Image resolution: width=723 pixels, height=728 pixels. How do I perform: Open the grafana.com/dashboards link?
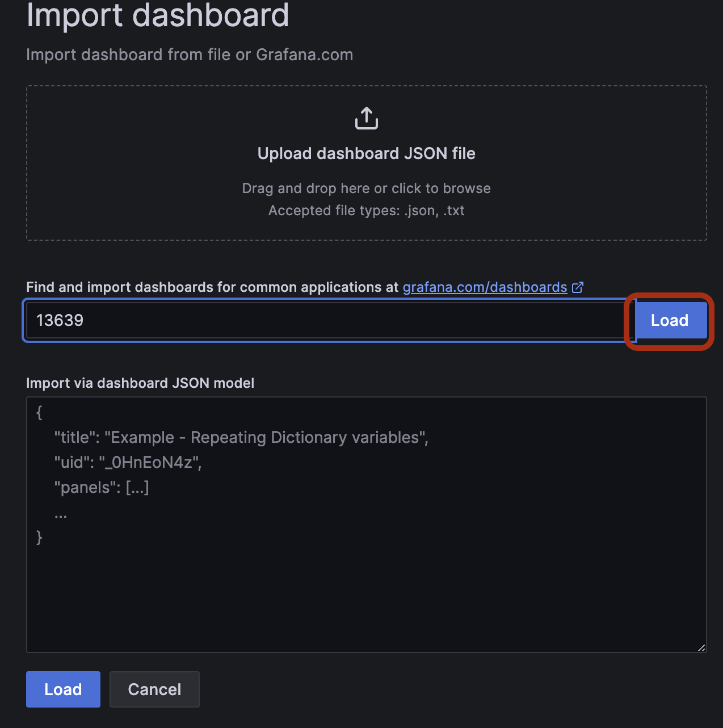click(485, 287)
